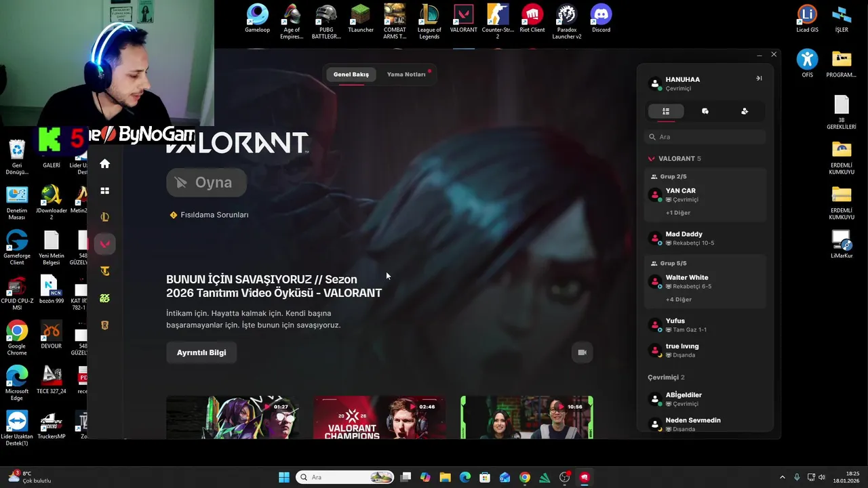Open Discord desktop shortcut
Viewport: 868px width, 488px height.
601,20
